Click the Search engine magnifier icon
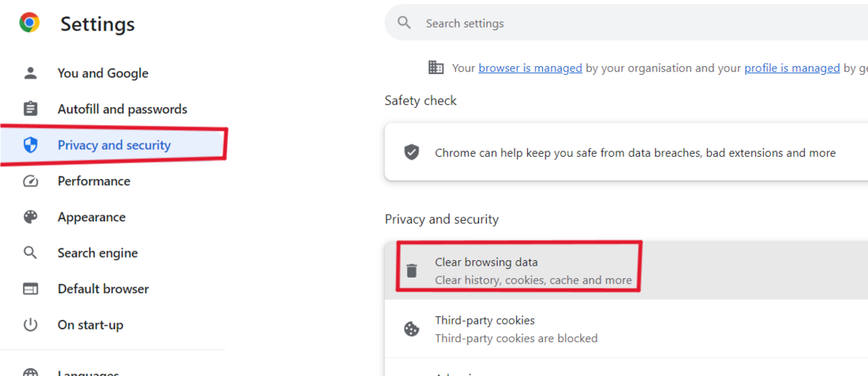The image size is (868, 376). point(31,253)
